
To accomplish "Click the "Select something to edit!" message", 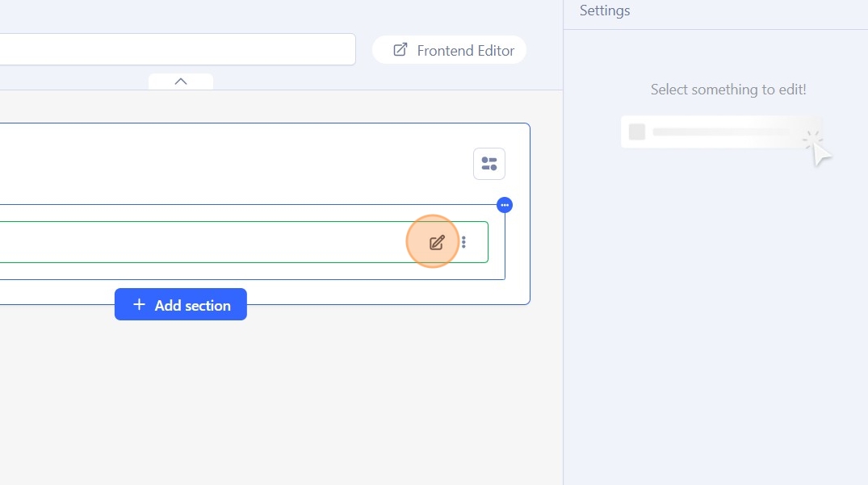I will pos(728,90).
